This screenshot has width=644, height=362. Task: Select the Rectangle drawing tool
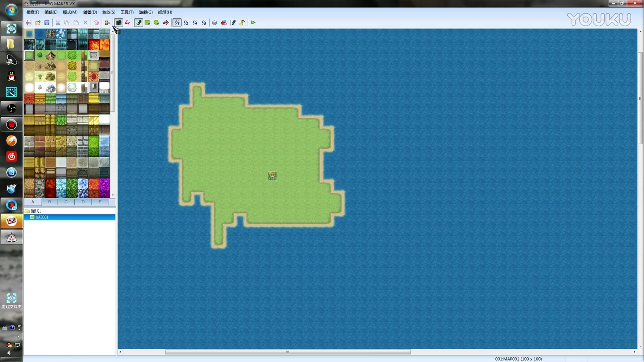pos(147,22)
